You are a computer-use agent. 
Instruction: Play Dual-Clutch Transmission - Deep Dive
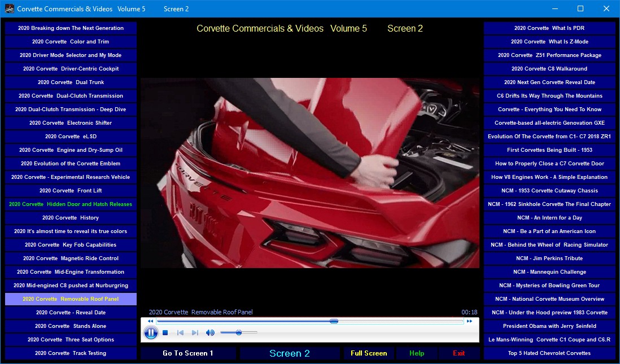point(71,109)
